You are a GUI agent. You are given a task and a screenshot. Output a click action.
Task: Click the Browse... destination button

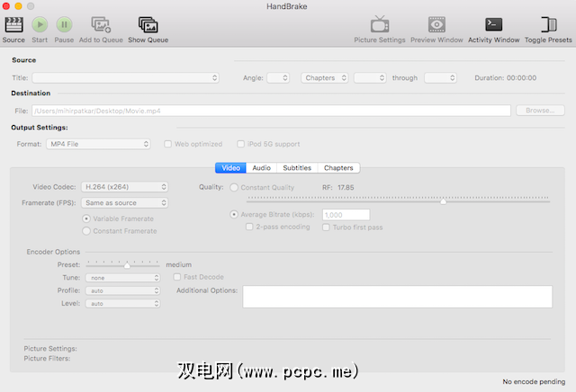point(539,111)
